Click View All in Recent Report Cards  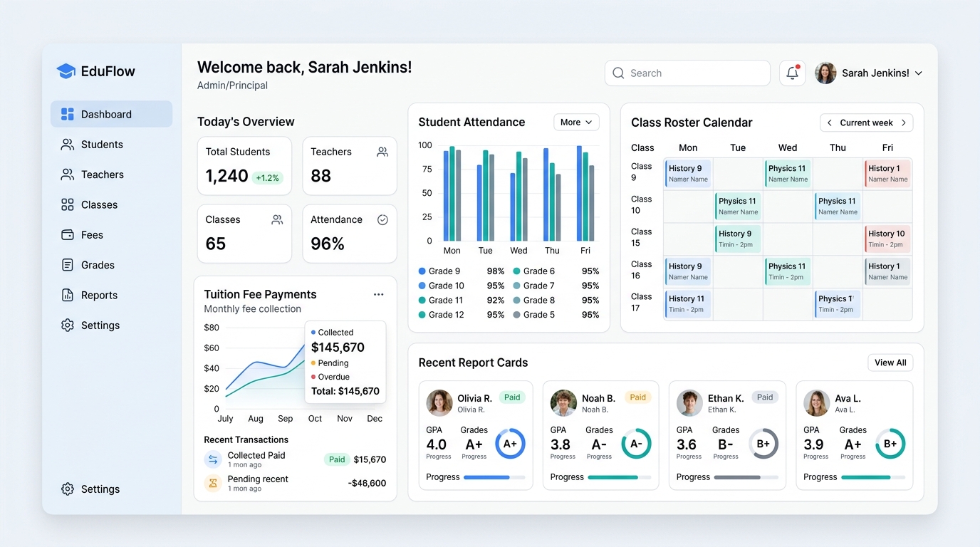coord(890,363)
